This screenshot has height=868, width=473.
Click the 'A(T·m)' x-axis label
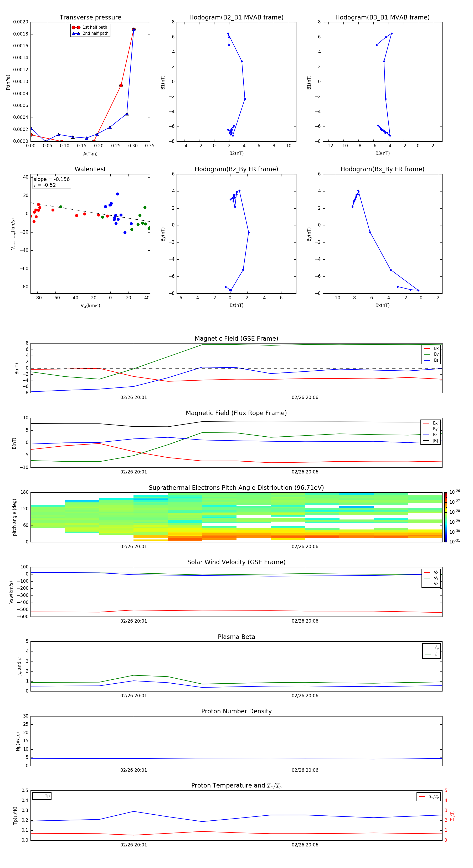(x=90, y=154)
